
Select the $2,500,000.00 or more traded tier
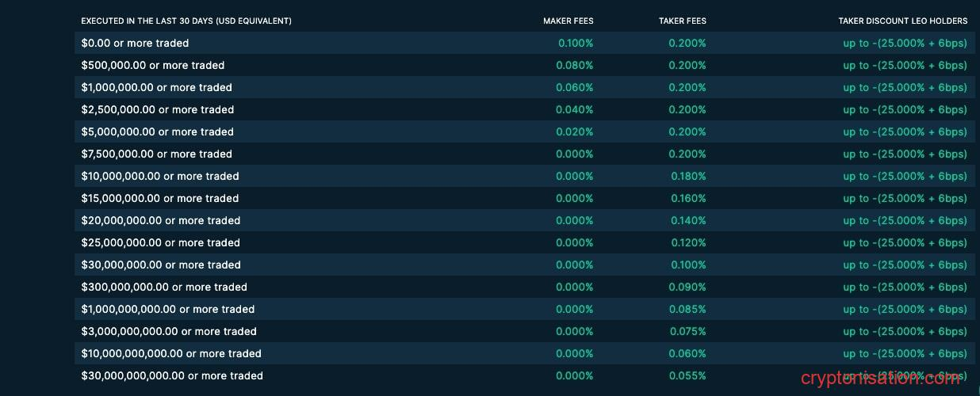(157, 109)
